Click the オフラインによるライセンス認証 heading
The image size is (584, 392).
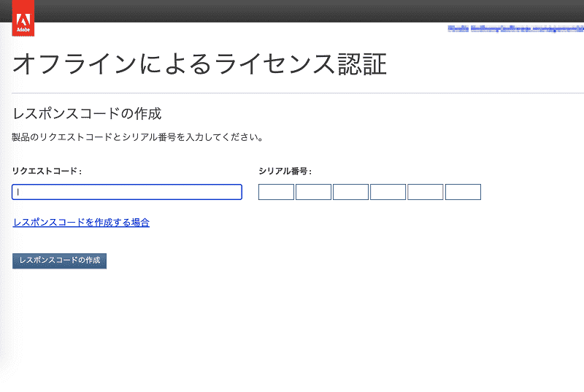(x=199, y=64)
